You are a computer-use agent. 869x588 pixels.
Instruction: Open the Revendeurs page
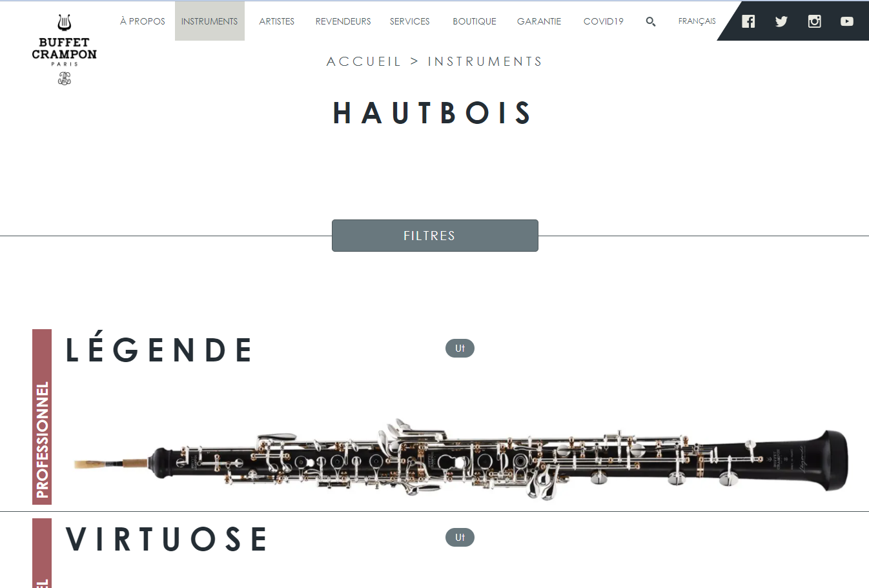[x=343, y=21]
